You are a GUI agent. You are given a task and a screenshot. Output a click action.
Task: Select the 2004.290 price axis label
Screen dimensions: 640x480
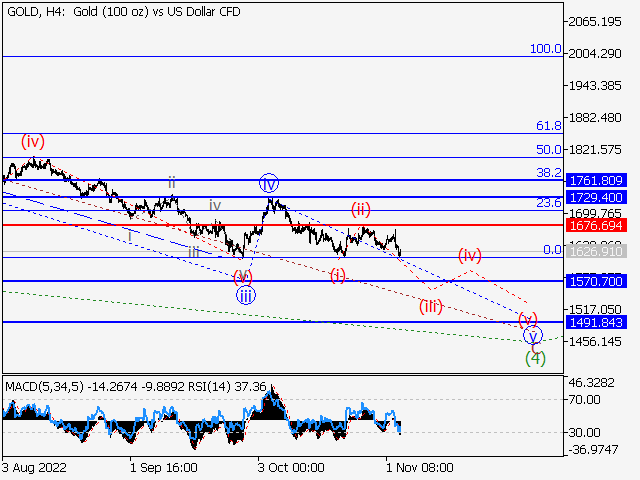(x=595, y=53)
